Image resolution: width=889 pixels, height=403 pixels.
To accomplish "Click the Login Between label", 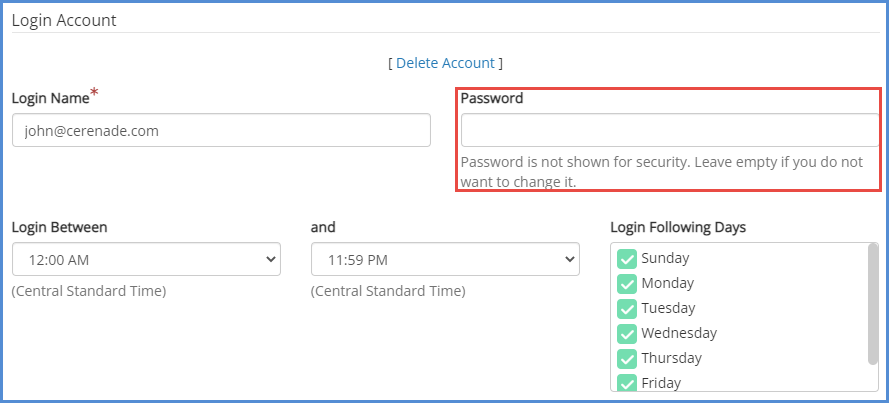I will coord(59,227).
